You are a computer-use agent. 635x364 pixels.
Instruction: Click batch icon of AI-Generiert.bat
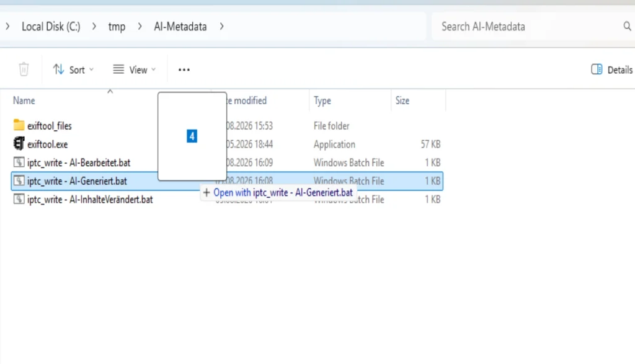19,180
